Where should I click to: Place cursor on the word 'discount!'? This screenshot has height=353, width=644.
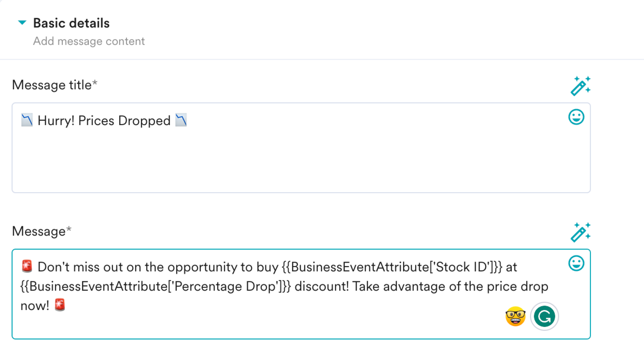pyautogui.click(x=322, y=286)
